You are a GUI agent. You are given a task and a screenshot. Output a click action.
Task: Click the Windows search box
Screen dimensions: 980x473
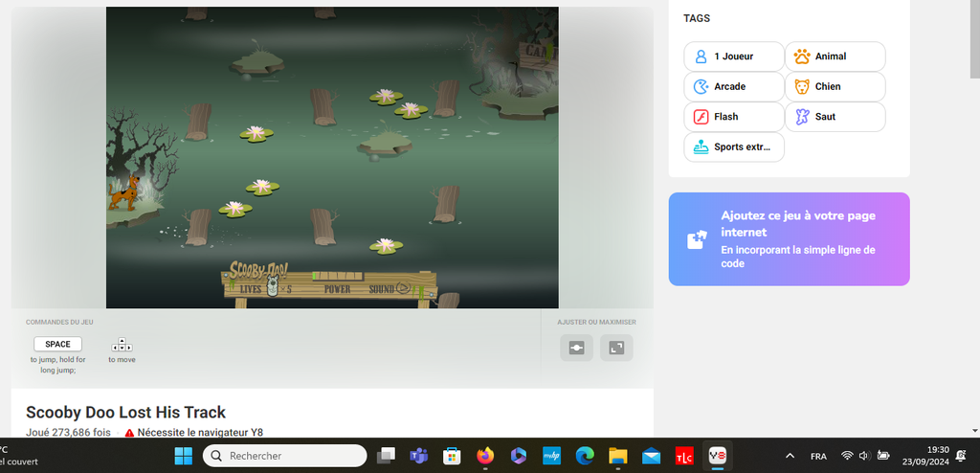284,456
